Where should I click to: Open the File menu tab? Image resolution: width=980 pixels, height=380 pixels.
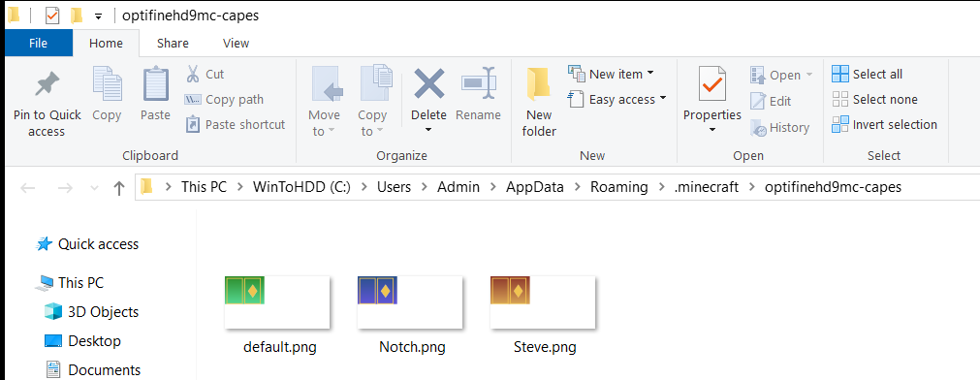tap(38, 43)
